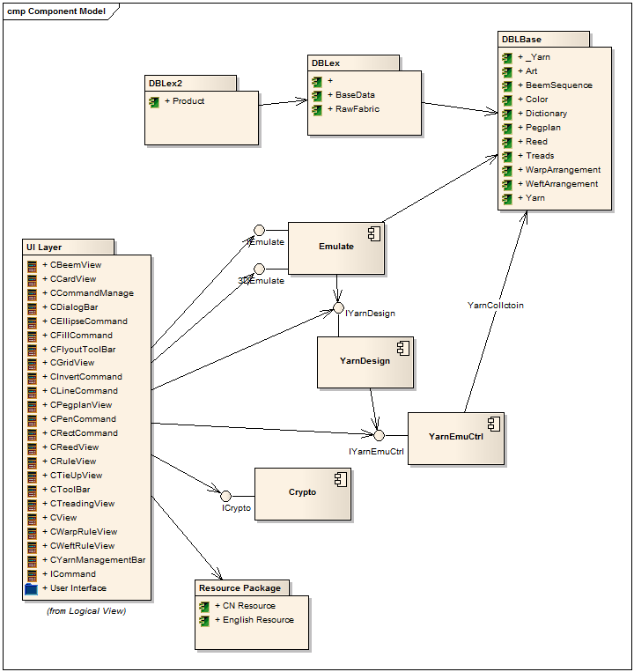
Task: Click the icon beside CN Resource
Action: 204,606
